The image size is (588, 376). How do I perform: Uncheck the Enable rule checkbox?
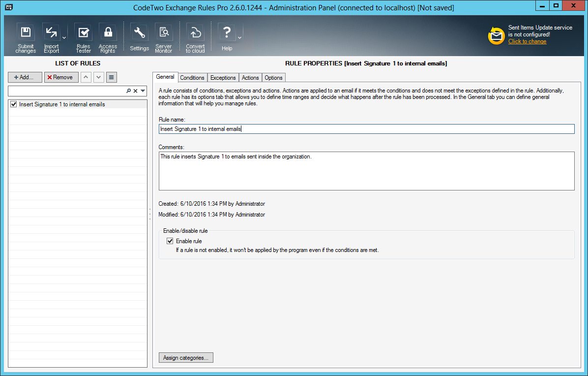(x=170, y=241)
